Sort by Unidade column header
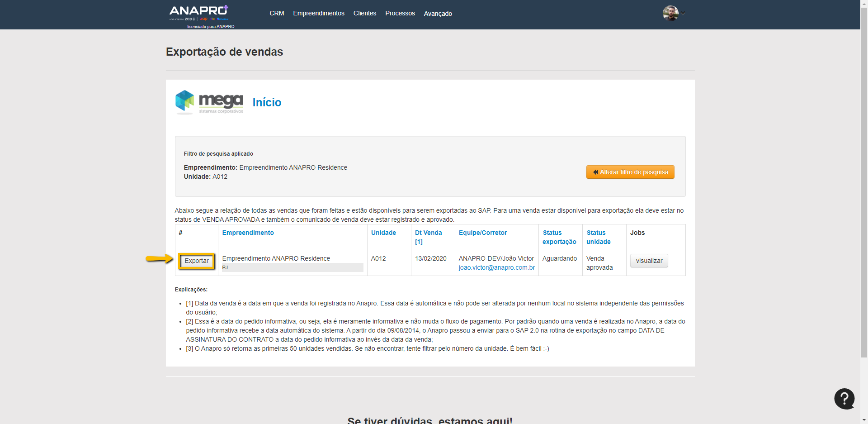The height and width of the screenshot is (424, 868). click(383, 233)
